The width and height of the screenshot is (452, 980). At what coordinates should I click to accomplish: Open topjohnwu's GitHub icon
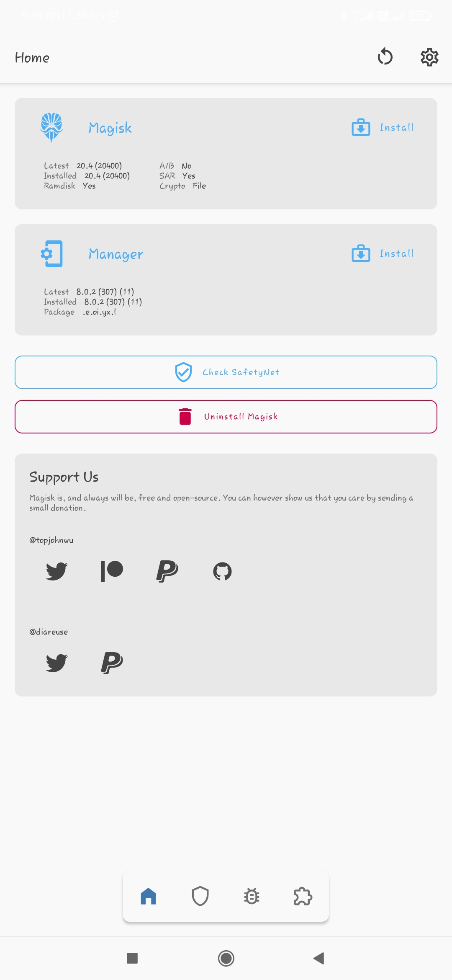click(x=222, y=571)
